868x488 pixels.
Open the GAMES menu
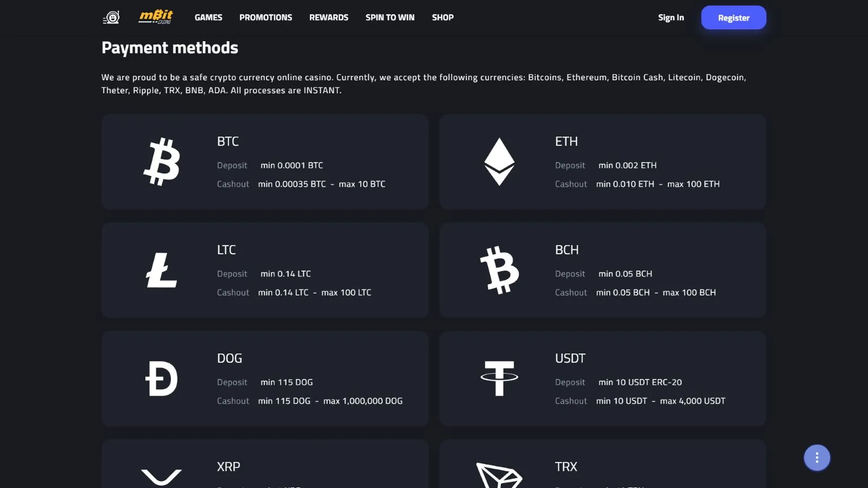pos(208,17)
